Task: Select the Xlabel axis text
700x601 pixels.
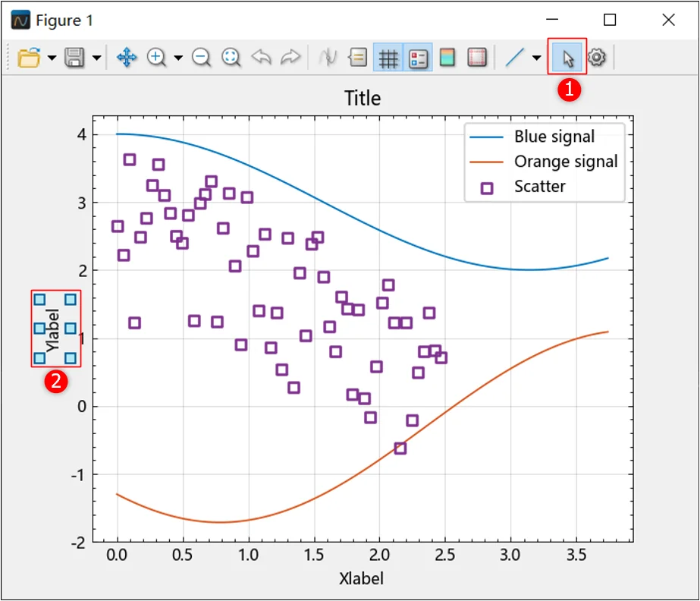Action: click(361, 578)
